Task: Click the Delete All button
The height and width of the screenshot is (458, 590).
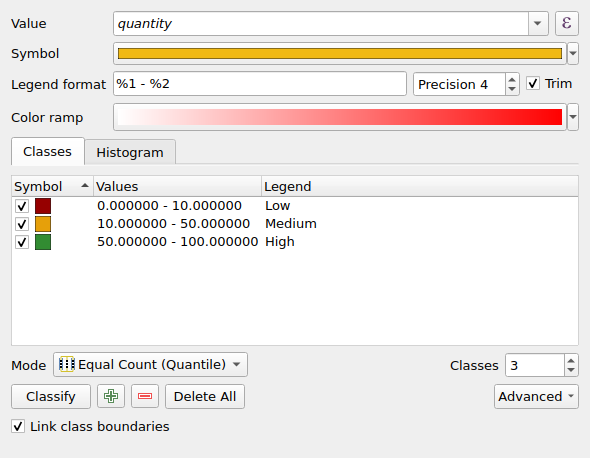Action: (x=205, y=396)
